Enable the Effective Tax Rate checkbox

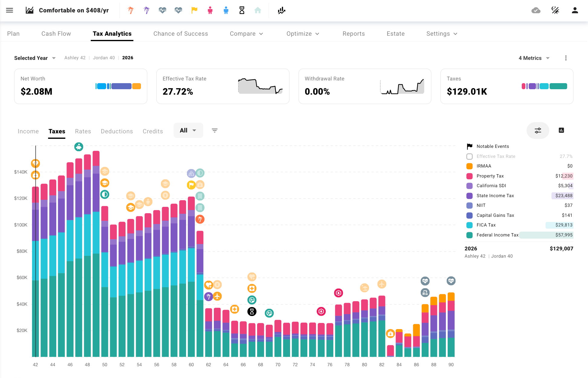469,156
